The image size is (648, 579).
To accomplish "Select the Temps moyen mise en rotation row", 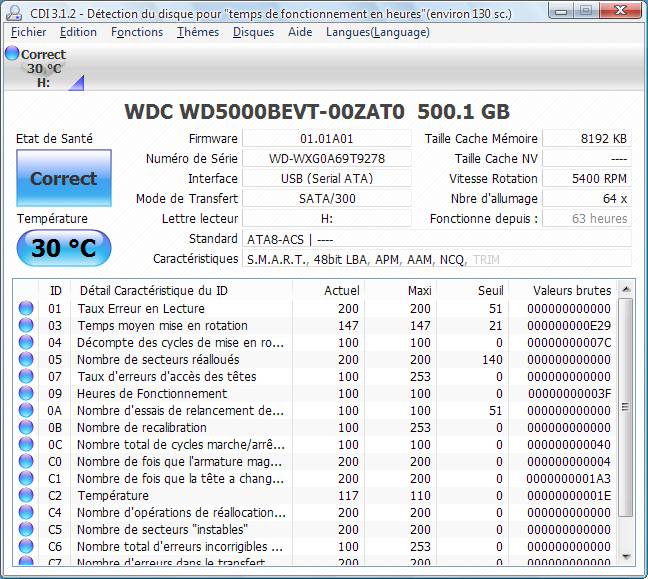I will (x=315, y=325).
